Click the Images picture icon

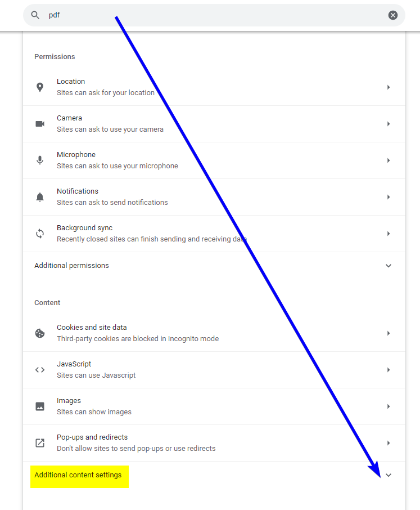(39, 406)
